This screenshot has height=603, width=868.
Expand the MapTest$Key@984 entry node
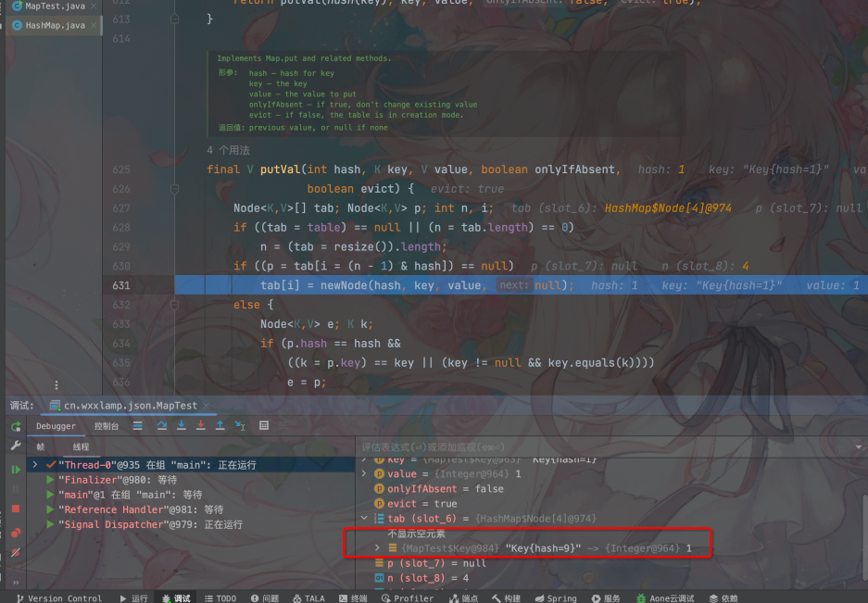point(377,547)
